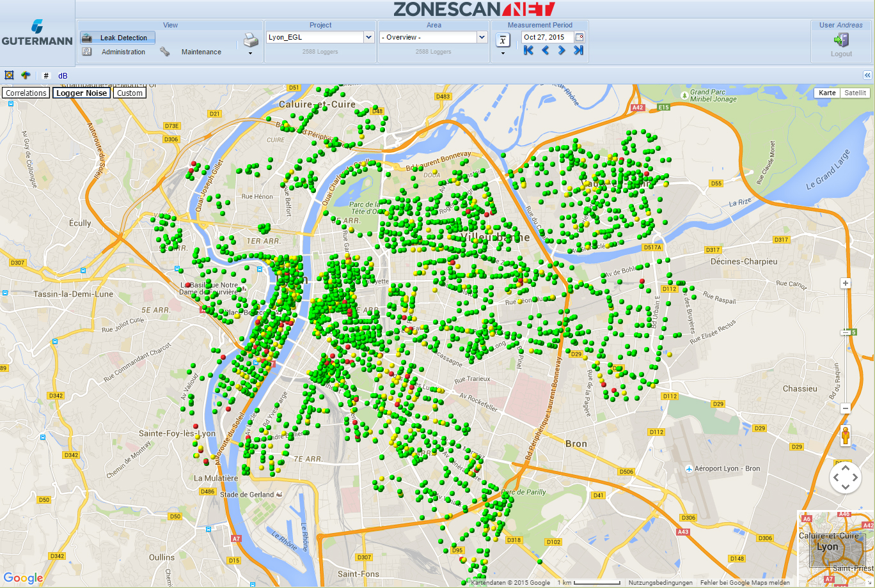Open the calendar date picker icon
Viewport: 875px width, 588px height.
pyautogui.click(x=579, y=37)
